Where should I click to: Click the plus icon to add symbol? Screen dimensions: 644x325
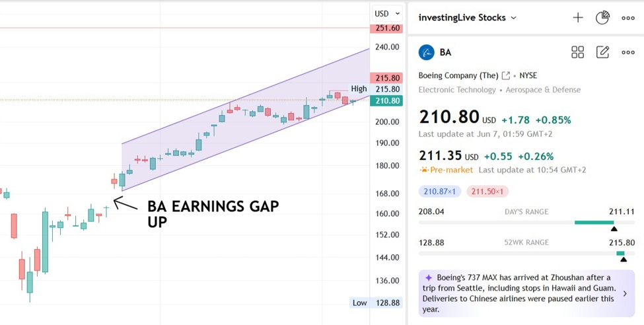578,18
